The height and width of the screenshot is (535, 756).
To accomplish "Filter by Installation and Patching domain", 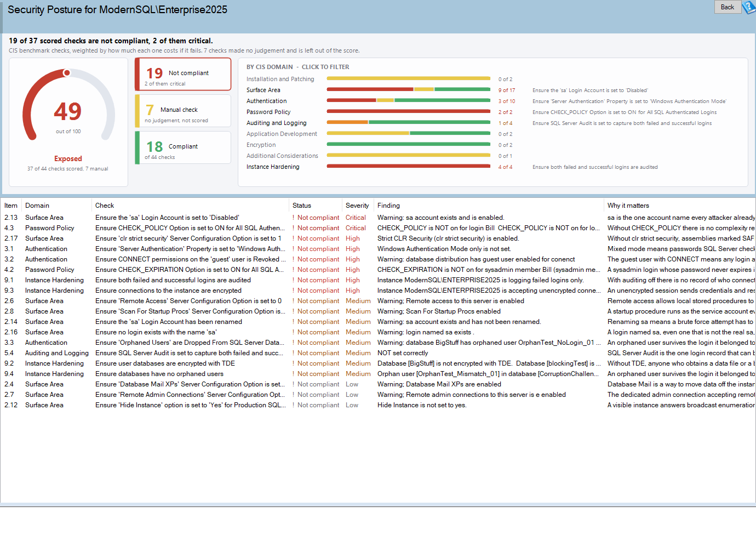I will point(280,79).
